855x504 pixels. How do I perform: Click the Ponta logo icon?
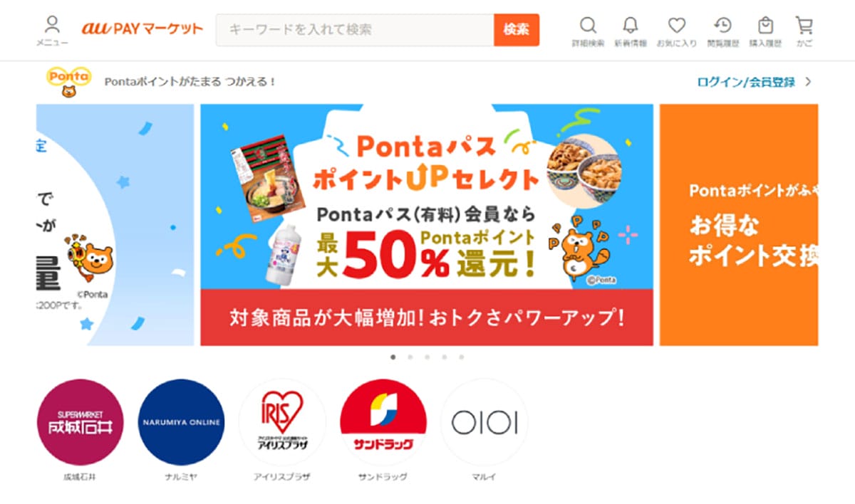tap(68, 81)
